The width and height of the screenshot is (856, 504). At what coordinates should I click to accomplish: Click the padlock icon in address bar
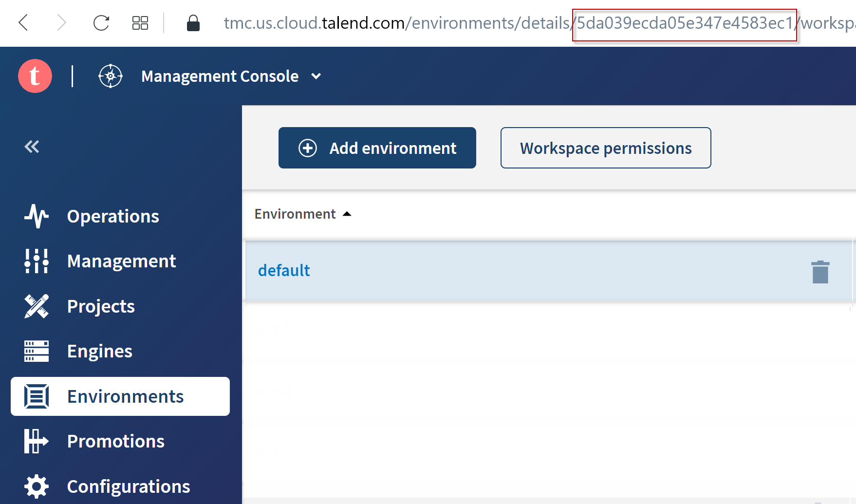193,23
